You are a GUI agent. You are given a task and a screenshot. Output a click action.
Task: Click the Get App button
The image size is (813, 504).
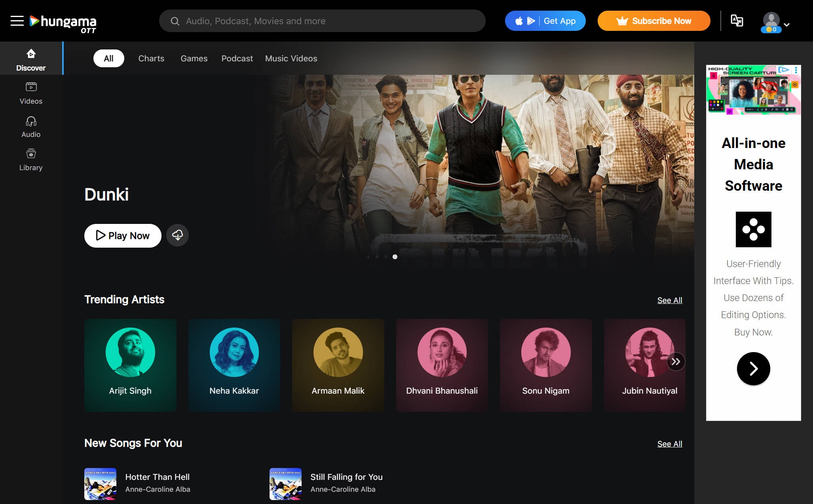click(x=545, y=21)
